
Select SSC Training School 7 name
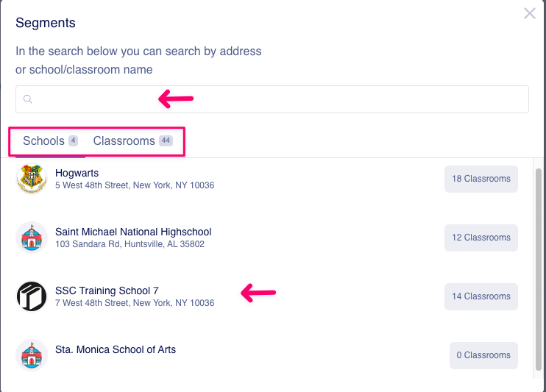click(107, 291)
